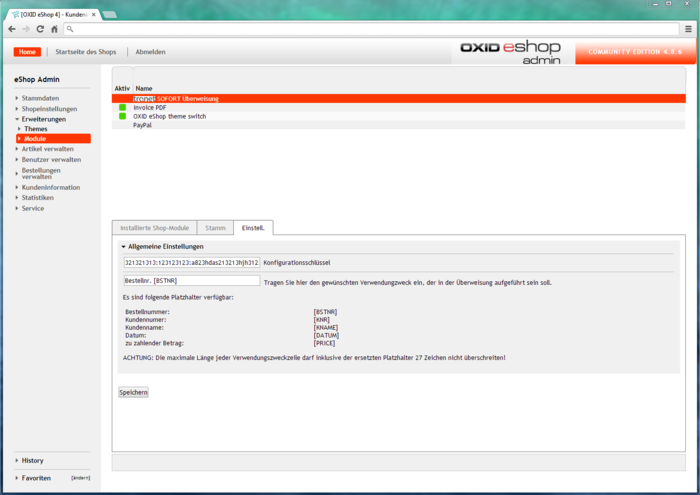Click the green active indicator for Invoice PDF
This screenshot has width=700, height=495.
[x=122, y=108]
